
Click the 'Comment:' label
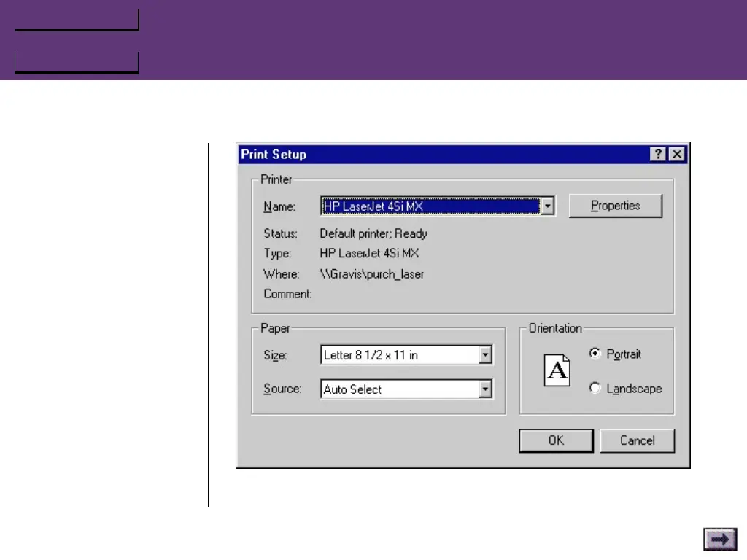287,294
